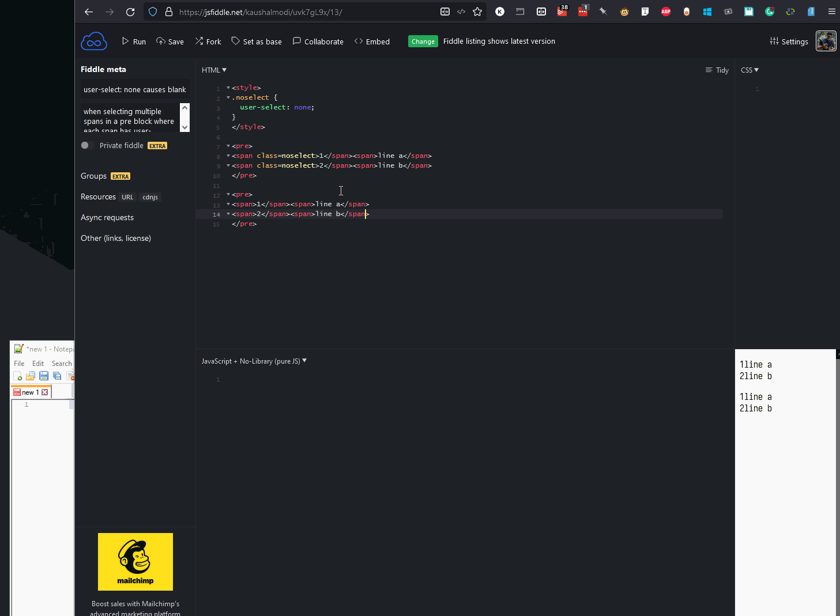
Task: Collapse the .noselect style fold arrow
Action: click(227, 97)
